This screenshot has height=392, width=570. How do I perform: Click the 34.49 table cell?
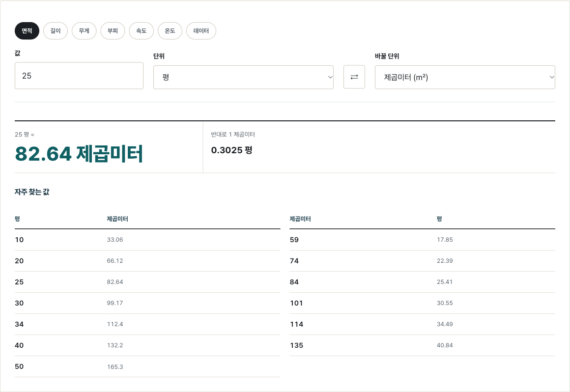445,324
